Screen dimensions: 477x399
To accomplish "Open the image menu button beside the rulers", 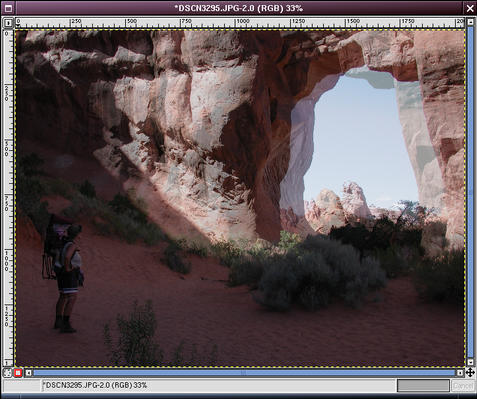I will pyautogui.click(x=8, y=23).
